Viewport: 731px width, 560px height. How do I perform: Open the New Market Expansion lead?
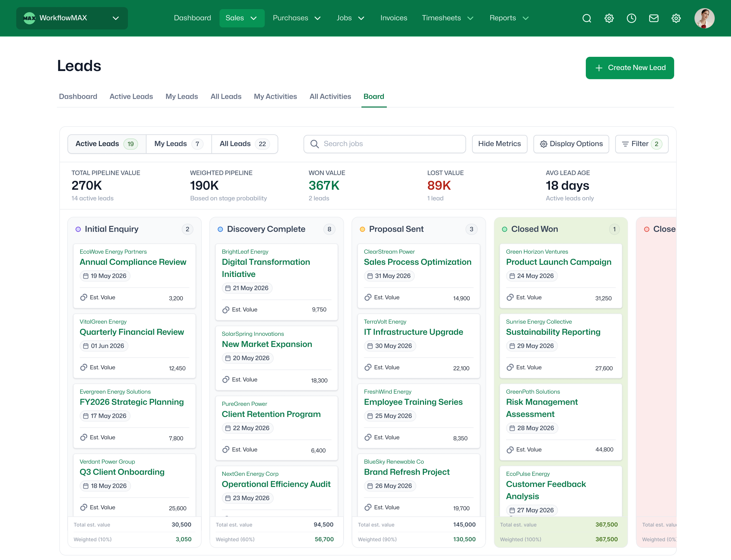[267, 344]
